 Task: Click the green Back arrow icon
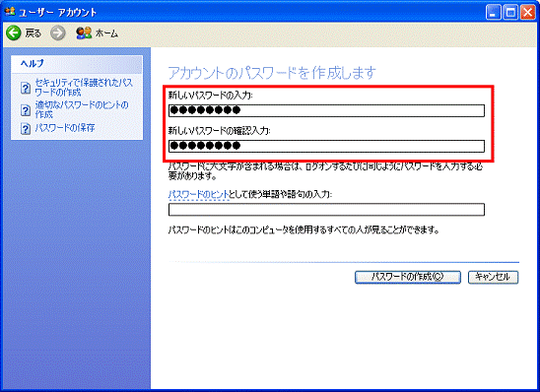pos(14,33)
